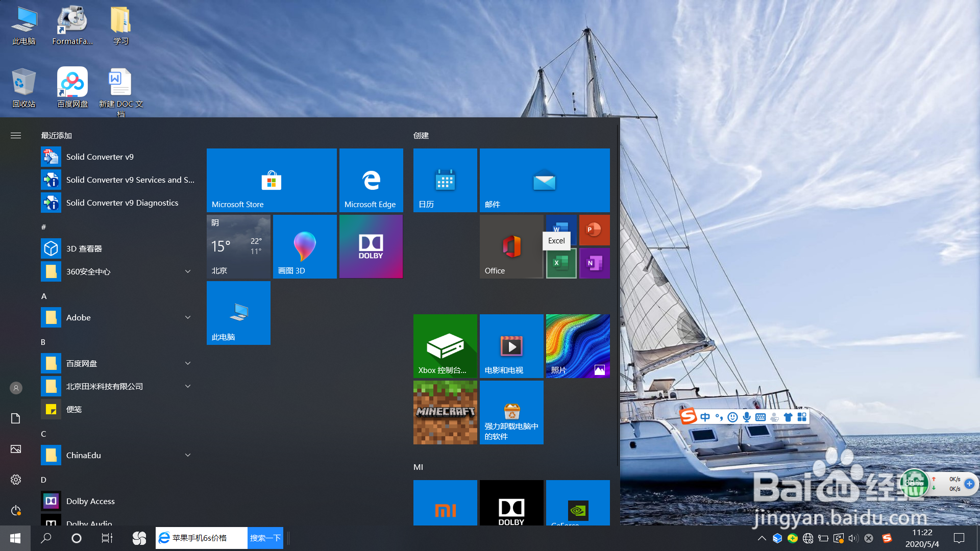Click Sogou input voice microphone icon

pyautogui.click(x=747, y=417)
